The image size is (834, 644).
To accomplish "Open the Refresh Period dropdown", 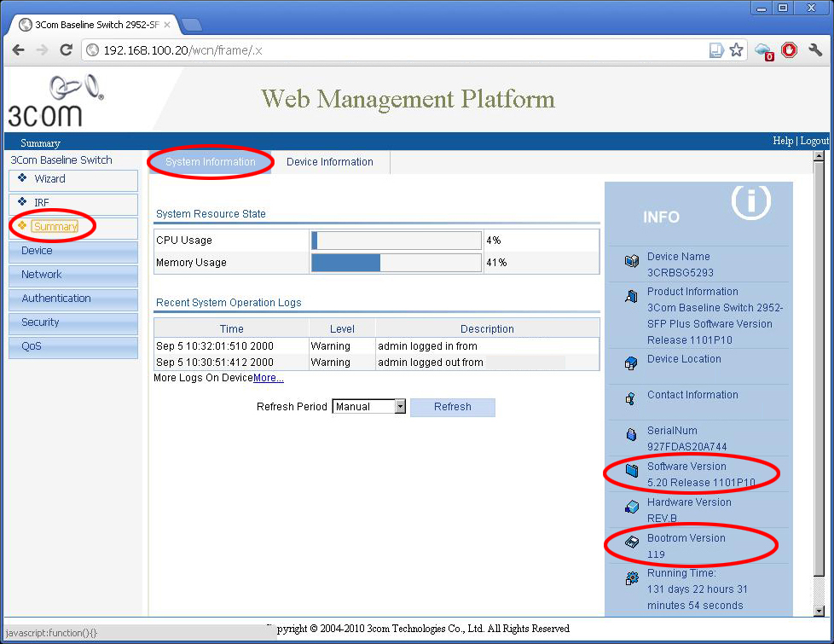I will click(x=368, y=407).
